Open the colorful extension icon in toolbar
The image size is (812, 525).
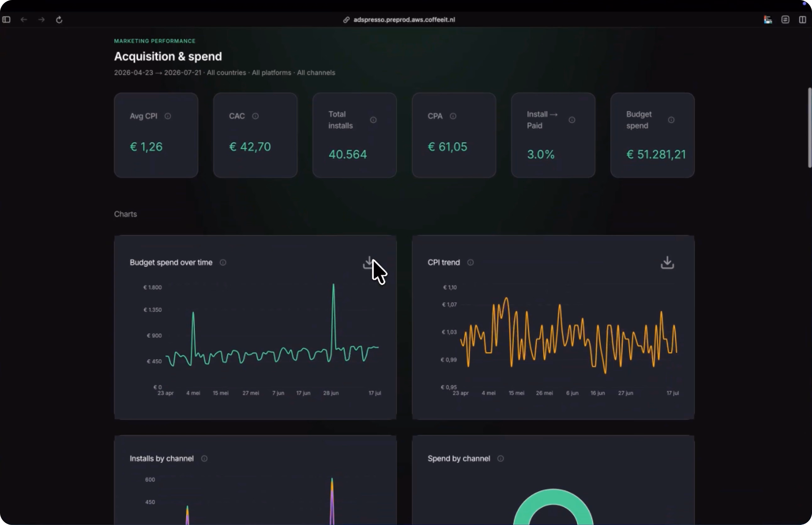point(768,20)
